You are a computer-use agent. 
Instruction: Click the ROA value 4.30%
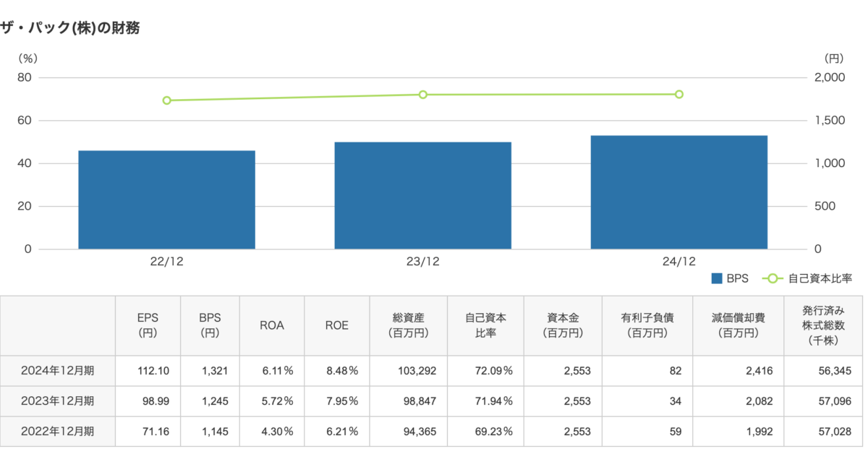click(278, 432)
